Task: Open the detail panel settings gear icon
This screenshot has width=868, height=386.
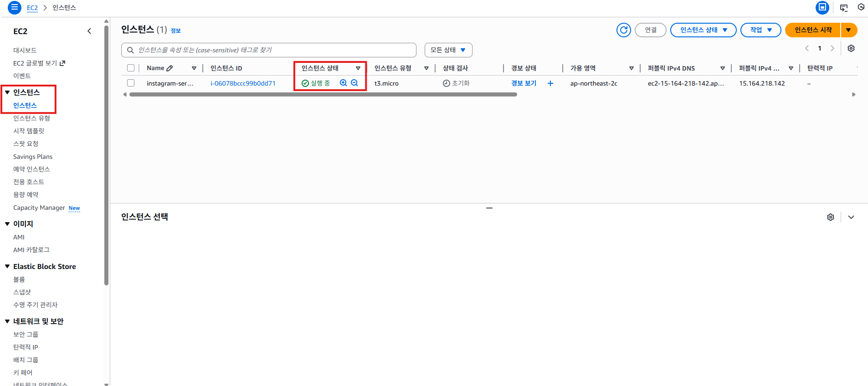Action: point(830,217)
